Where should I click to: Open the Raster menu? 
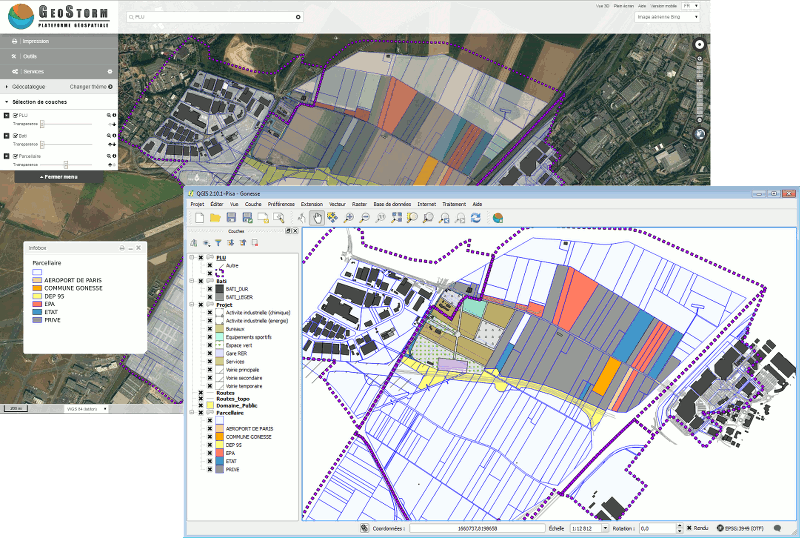[359, 204]
